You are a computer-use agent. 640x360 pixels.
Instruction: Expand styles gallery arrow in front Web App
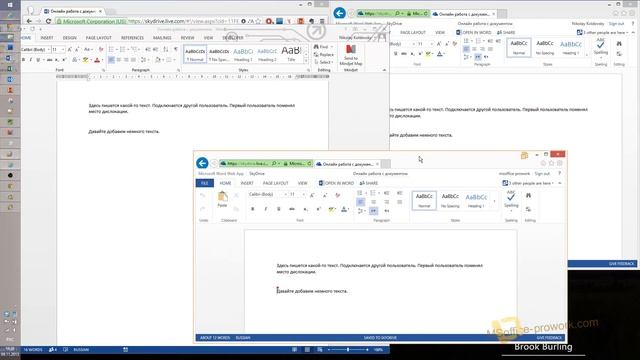click(x=494, y=201)
